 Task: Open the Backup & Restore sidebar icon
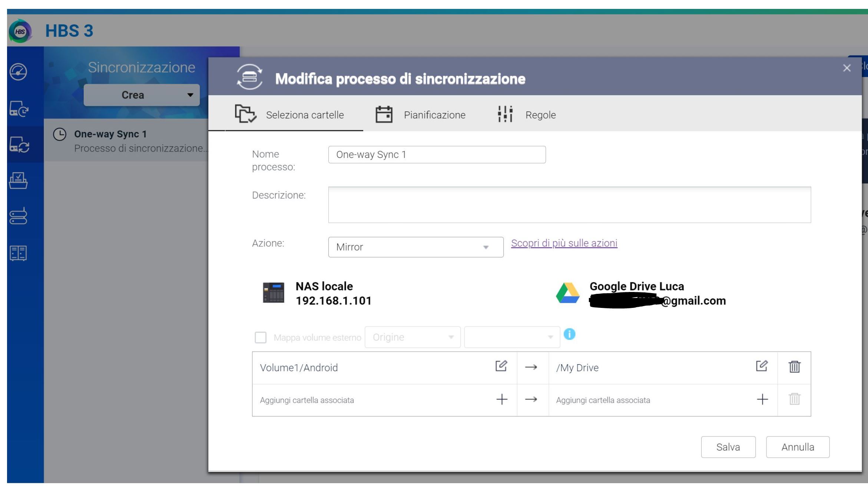[19, 109]
